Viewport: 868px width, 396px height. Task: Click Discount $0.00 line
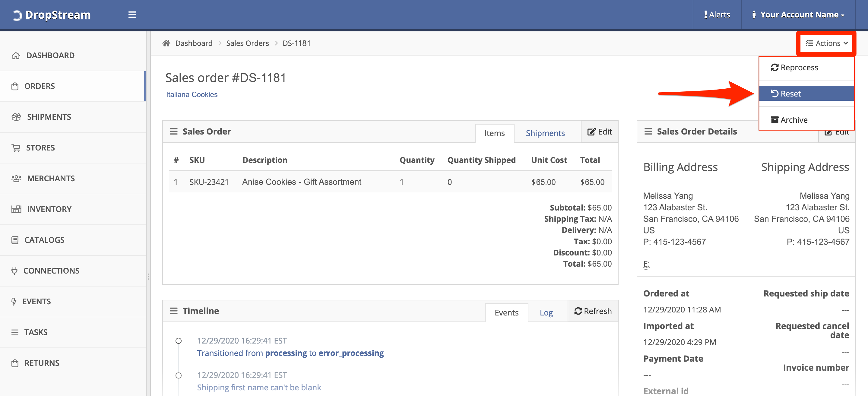click(x=582, y=252)
